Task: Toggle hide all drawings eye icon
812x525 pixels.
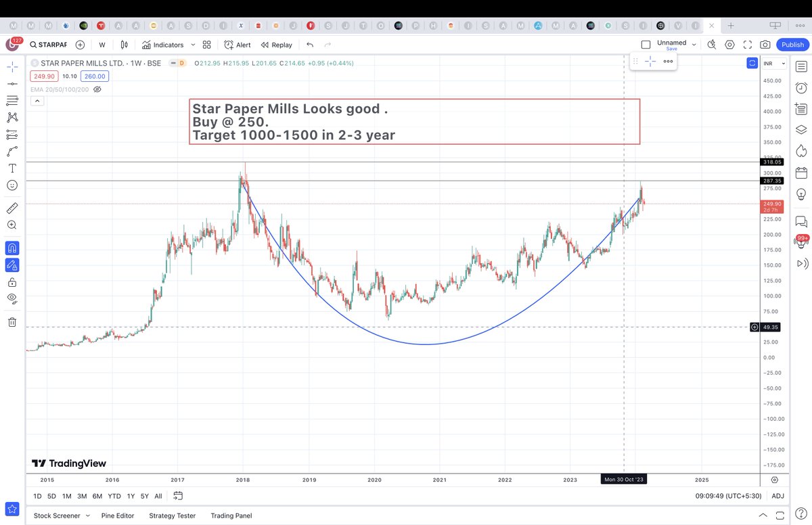Action: 12,298
